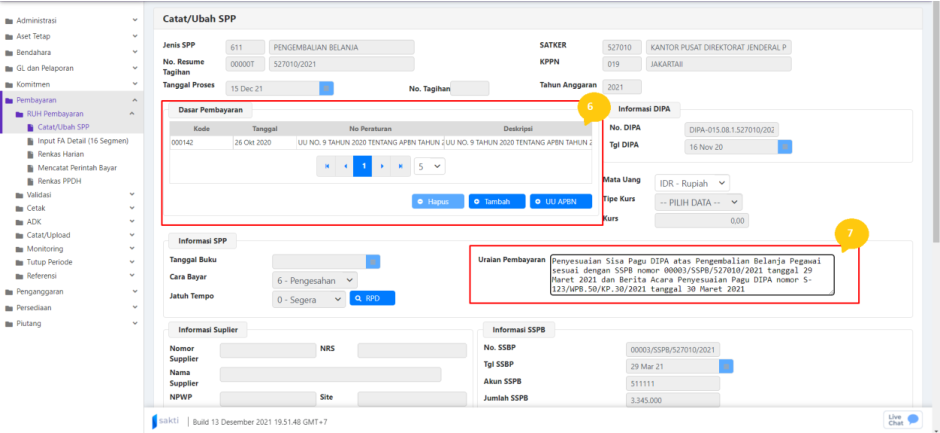The height and width of the screenshot is (433, 940).
Task: Open Tgl DIPA calendar picker
Action: click(785, 147)
